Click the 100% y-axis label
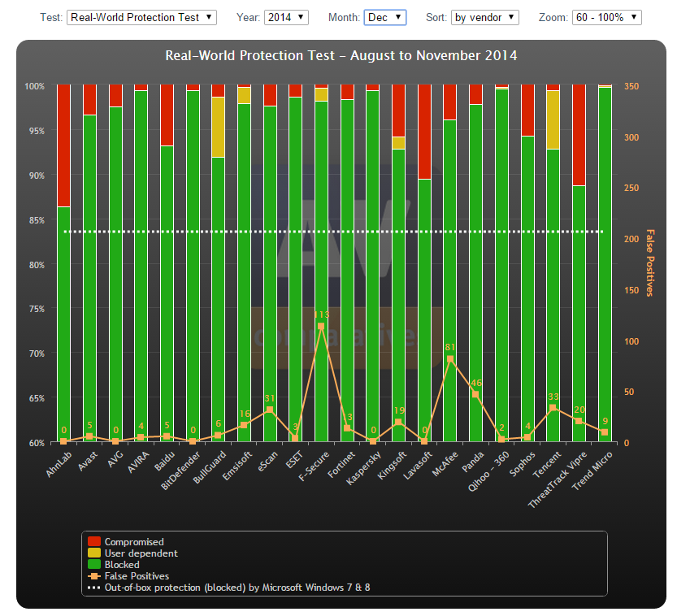Image resolution: width=677 pixels, height=616 pixels. (x=34, y=86)
